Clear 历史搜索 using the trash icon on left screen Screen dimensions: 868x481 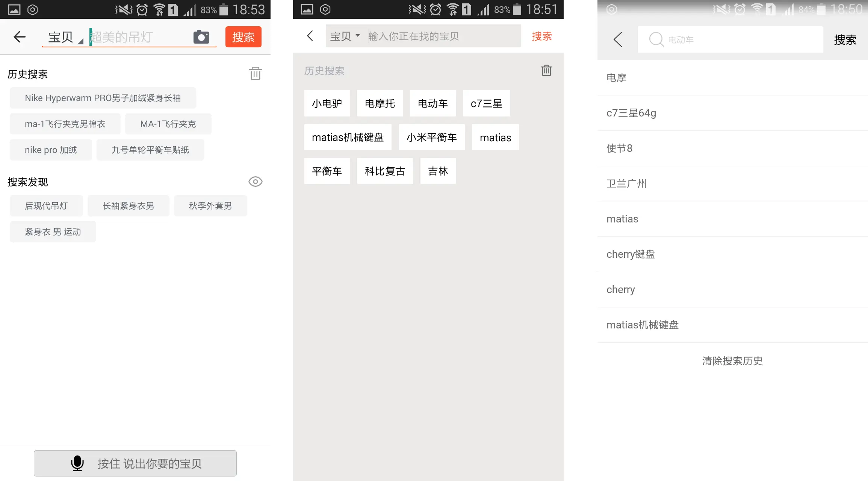pyautogui.click(x=256, y=74)
